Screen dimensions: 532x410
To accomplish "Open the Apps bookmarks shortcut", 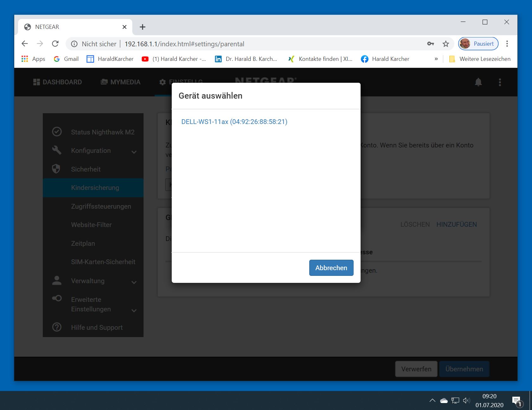I will click(x=33, y=59).
